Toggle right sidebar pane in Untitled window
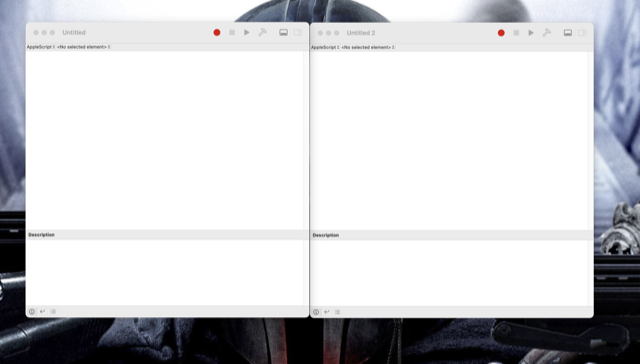The height and width of the screenshot is (364, 640). [x=298, y=33]
